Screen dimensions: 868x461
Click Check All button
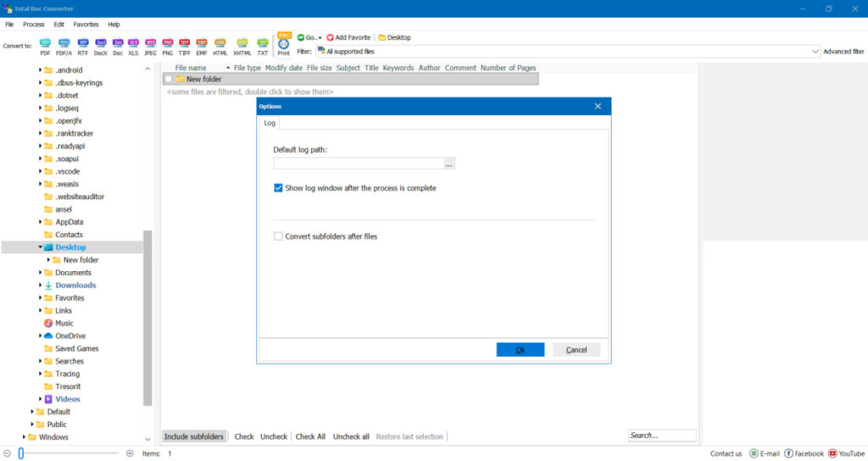310,436
